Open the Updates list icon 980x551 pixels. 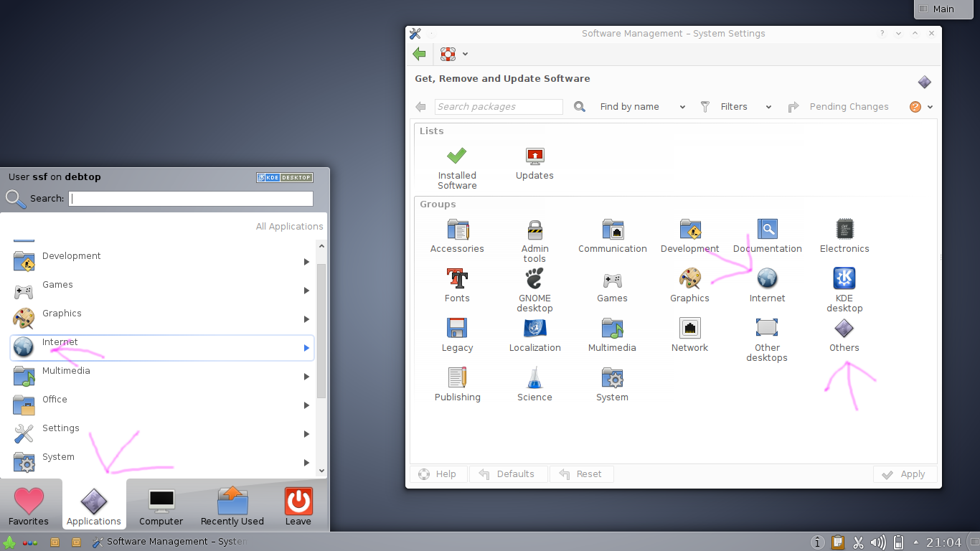click(534, 164)
